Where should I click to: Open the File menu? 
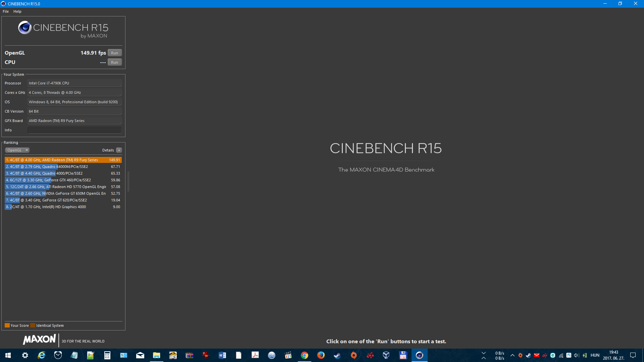(x=6, y=11)
